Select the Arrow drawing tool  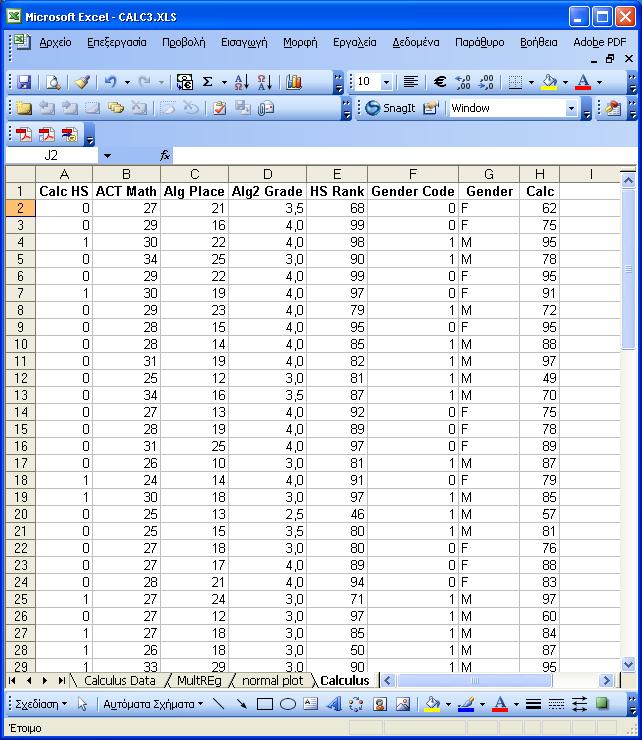point(242,704)
